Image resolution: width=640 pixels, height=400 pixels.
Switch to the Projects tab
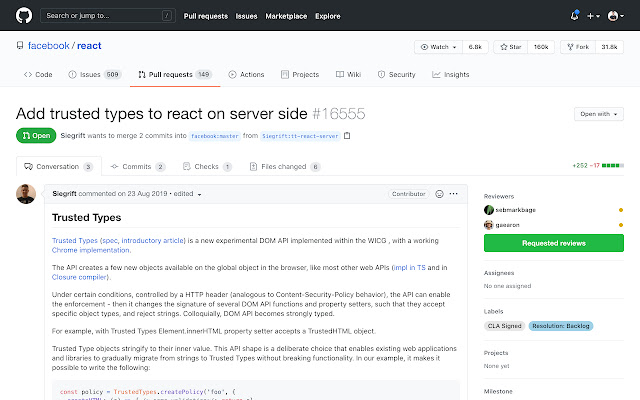(x=300, y=75)
